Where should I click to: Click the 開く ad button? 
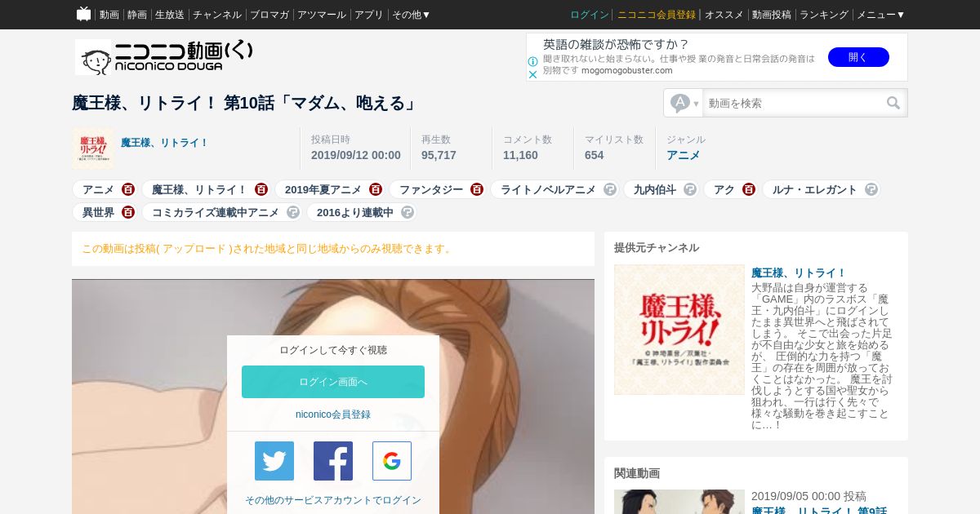858,57
